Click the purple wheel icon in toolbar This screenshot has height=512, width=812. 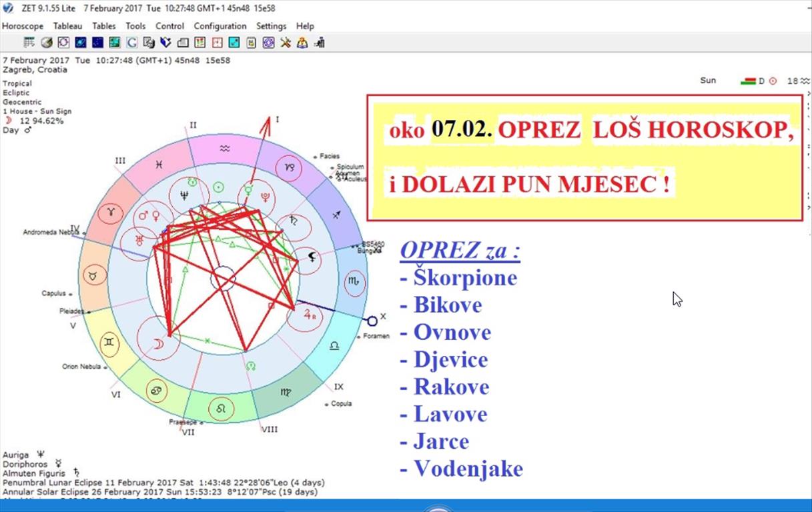(268, 43)
